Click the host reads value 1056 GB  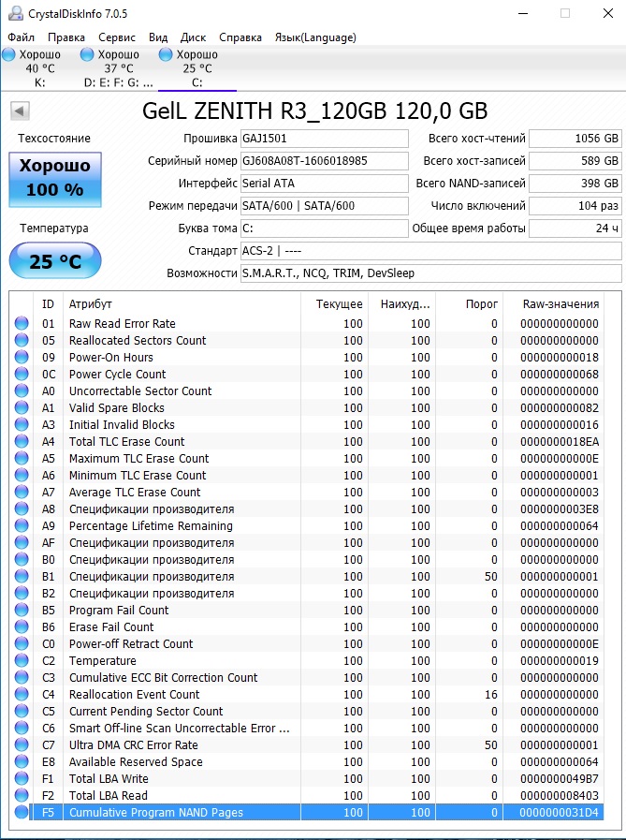[x=575, y=139]
